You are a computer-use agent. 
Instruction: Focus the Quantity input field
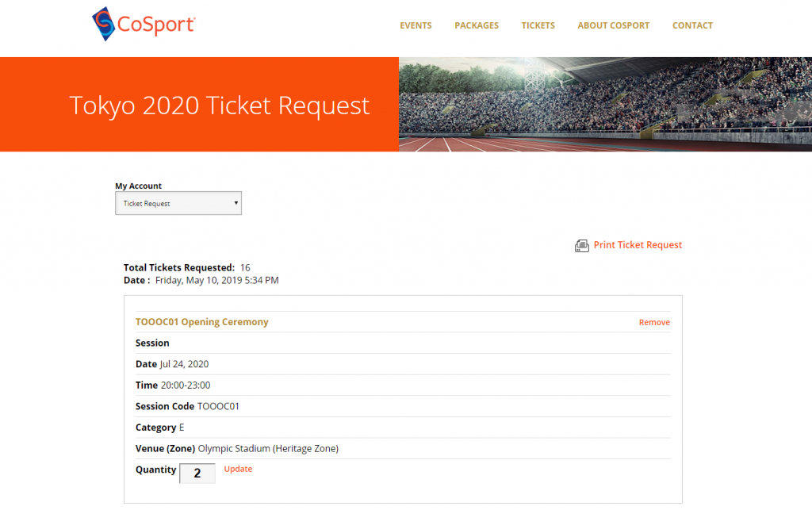[x=197, y=473]
